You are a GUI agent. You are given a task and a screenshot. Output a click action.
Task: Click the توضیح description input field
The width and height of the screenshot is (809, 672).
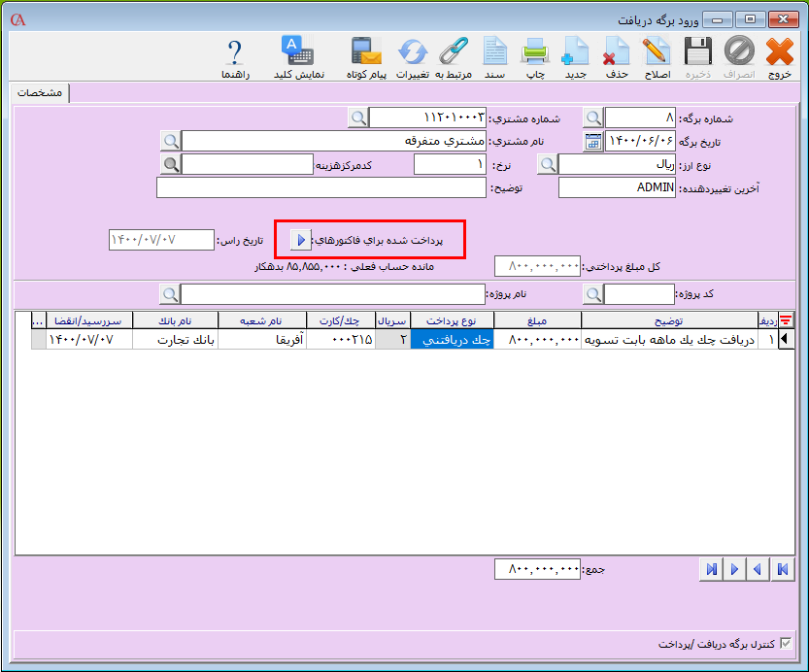coord(320,187)
